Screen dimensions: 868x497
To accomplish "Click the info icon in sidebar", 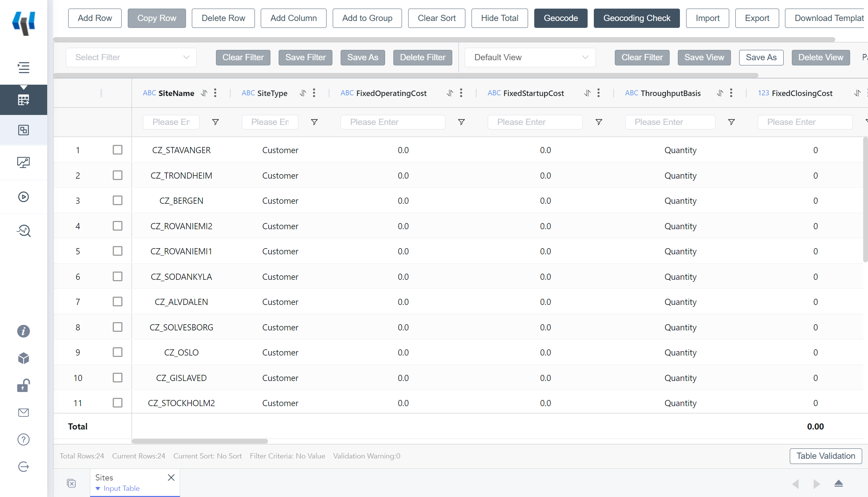I will click(23, 331).
